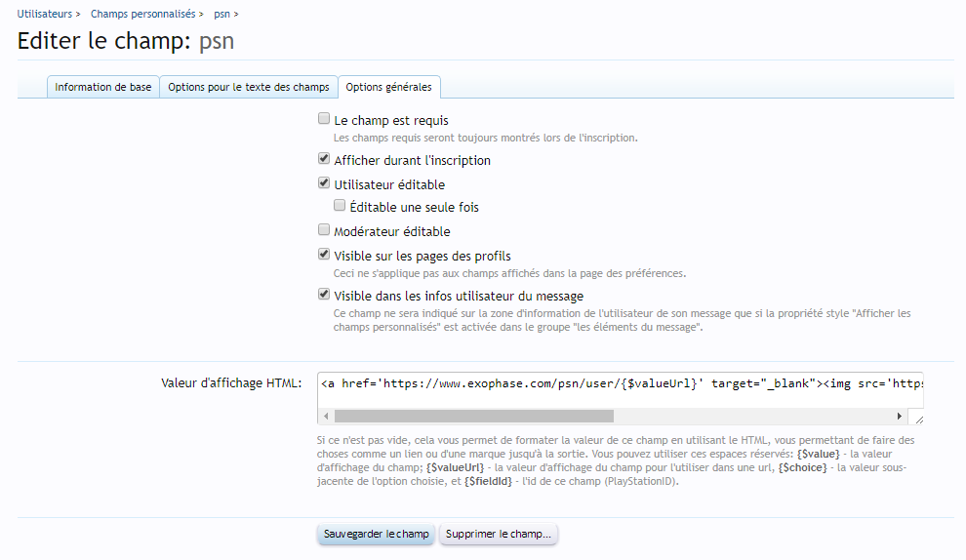
Task: Toggle Visible dans les infos utilisateur du message
Action: (324, 295)
